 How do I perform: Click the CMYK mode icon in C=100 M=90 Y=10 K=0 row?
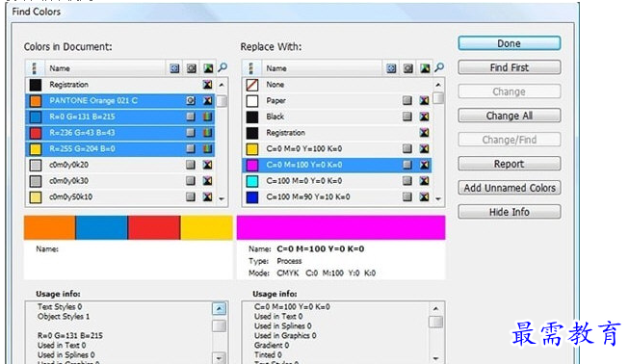click(425, 196)
